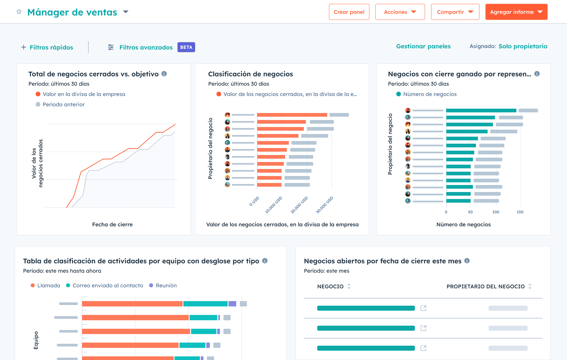Open the Acciones dropdown menu
567x360 pixels.
tap(400, 12)
